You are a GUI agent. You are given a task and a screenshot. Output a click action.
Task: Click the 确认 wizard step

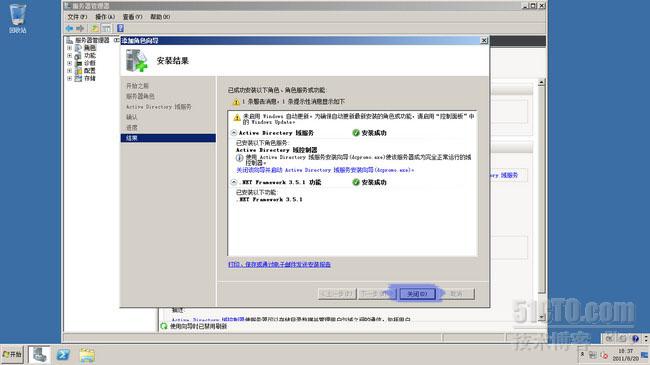point(132,117)
